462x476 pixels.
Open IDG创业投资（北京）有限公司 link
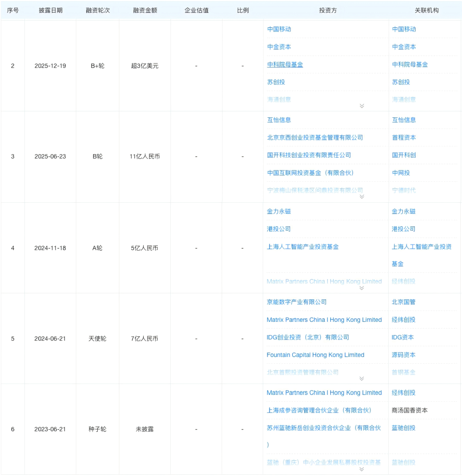308,337
